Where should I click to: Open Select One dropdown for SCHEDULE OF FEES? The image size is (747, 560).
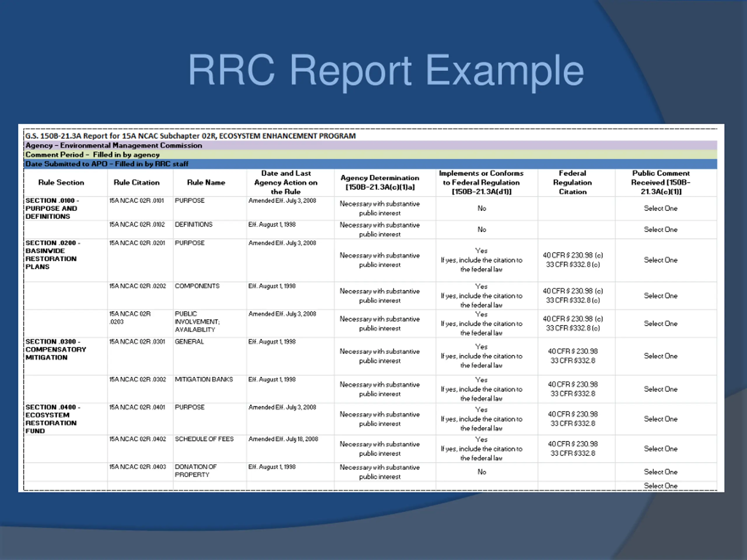pyautogui.click(x=660, y=449)
